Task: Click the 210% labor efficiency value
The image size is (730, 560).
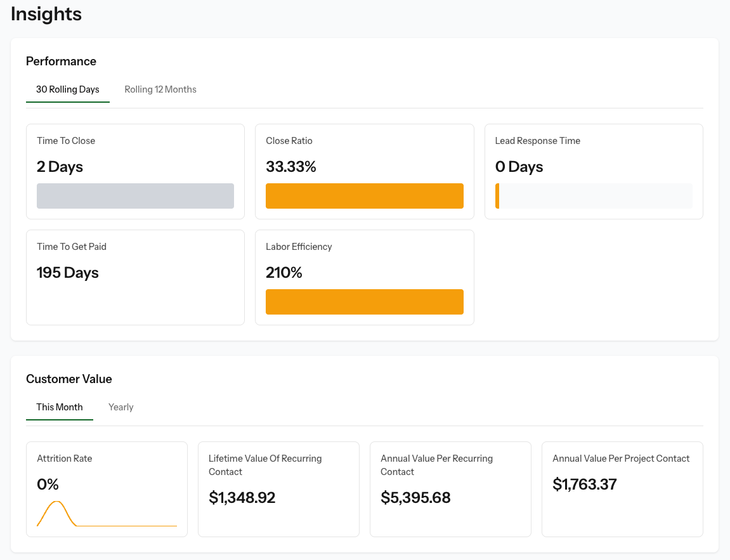Action: tap(284, 273)
